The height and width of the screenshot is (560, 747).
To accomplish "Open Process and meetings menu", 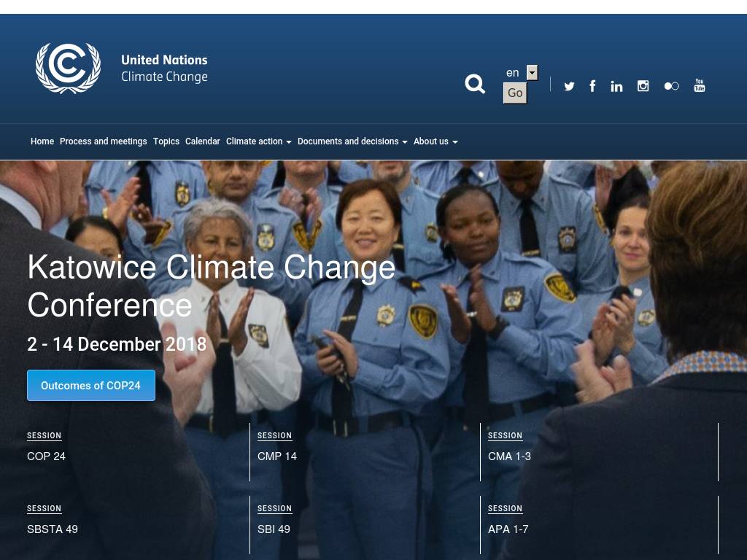I will tap(104, 141).
